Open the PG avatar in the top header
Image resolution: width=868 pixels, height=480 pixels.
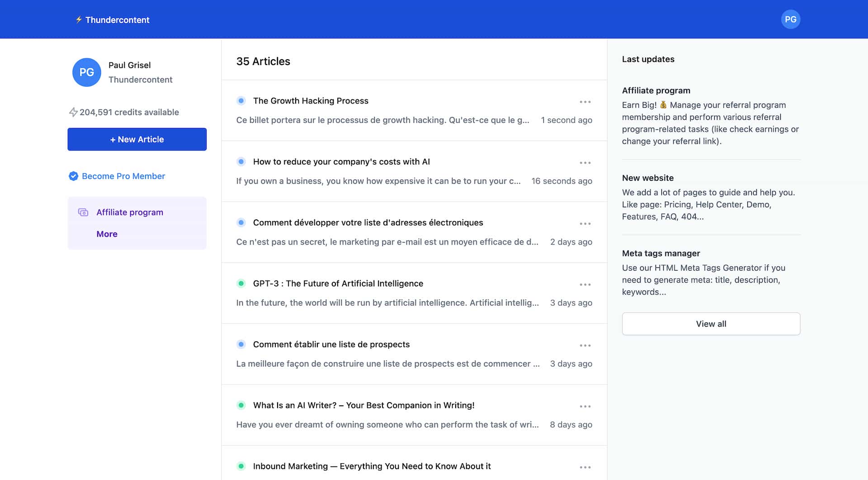pos(790,19)
